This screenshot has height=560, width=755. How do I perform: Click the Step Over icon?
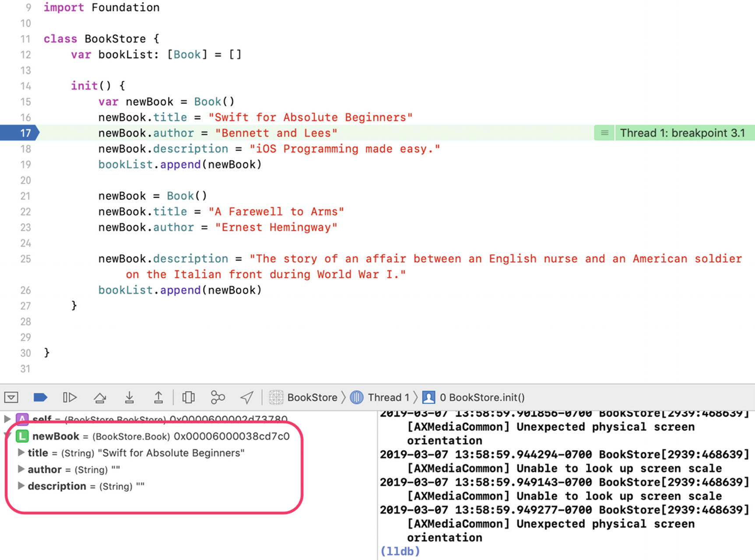click(100, 397)
